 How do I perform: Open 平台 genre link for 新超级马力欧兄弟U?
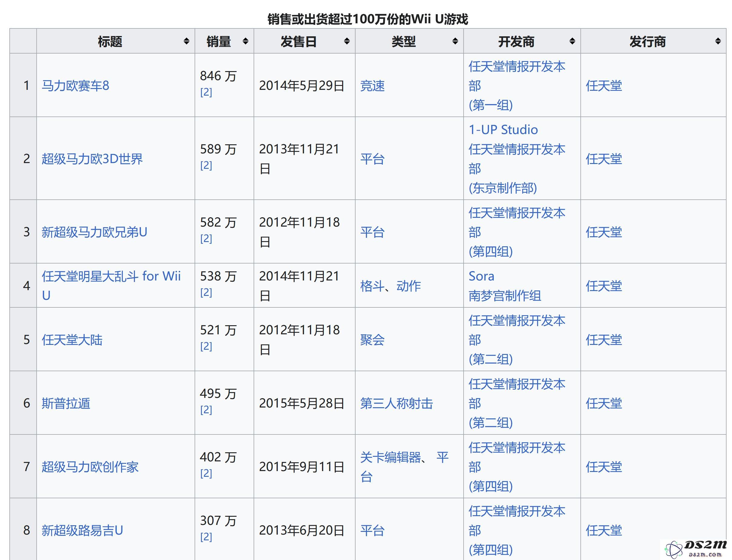[372, 232]
